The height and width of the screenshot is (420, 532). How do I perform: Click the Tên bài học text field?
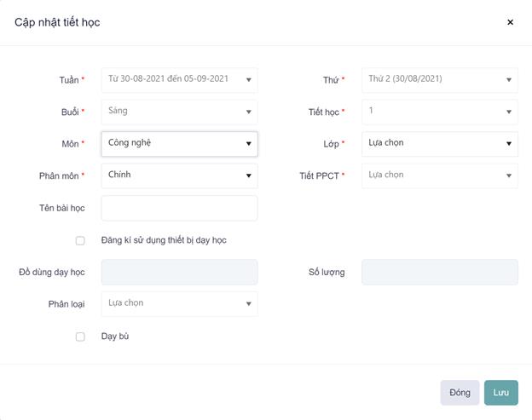click(x=179, y=208)
